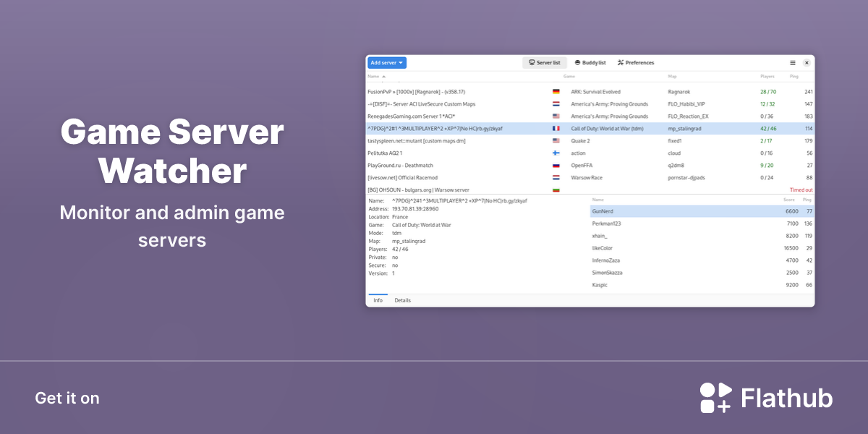Click the FLO_Habibi_VIP map cell
The image size is (868, 434).
point(686,104)
